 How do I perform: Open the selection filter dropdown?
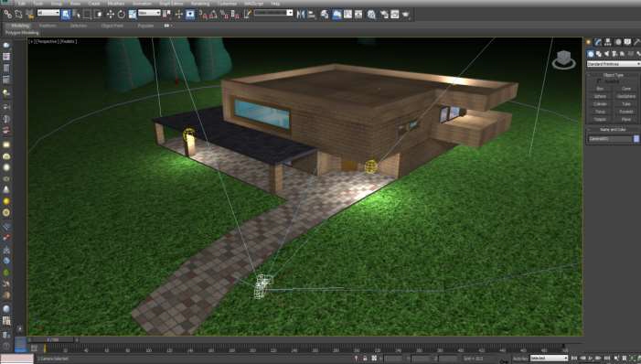(48, 13)
